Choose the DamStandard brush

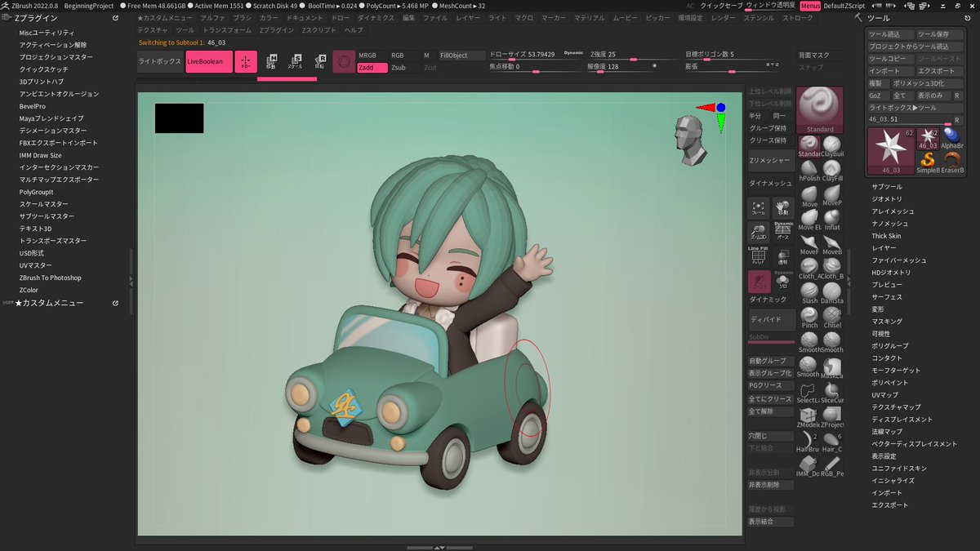pos(832,293)
